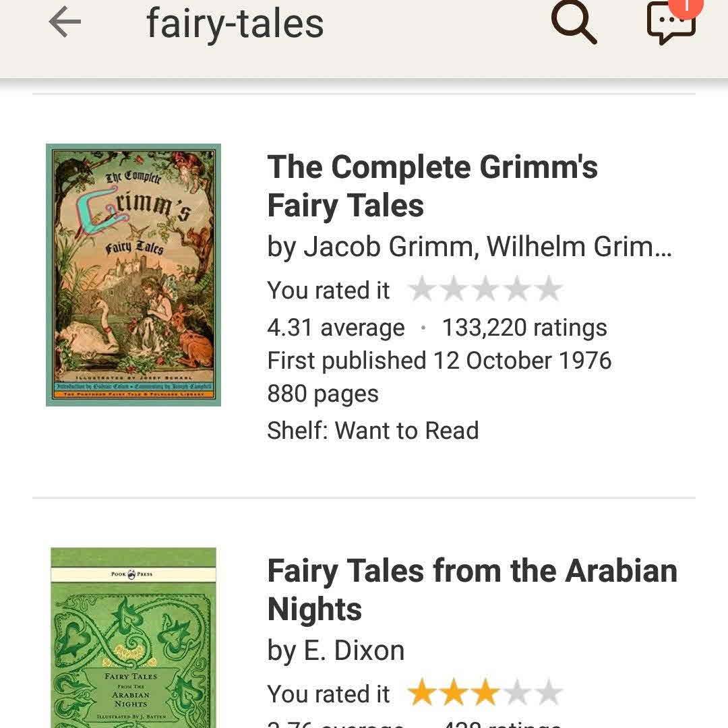
Task: Rate Grimm's Fairy Tales five stars
Action: point(549,289)
